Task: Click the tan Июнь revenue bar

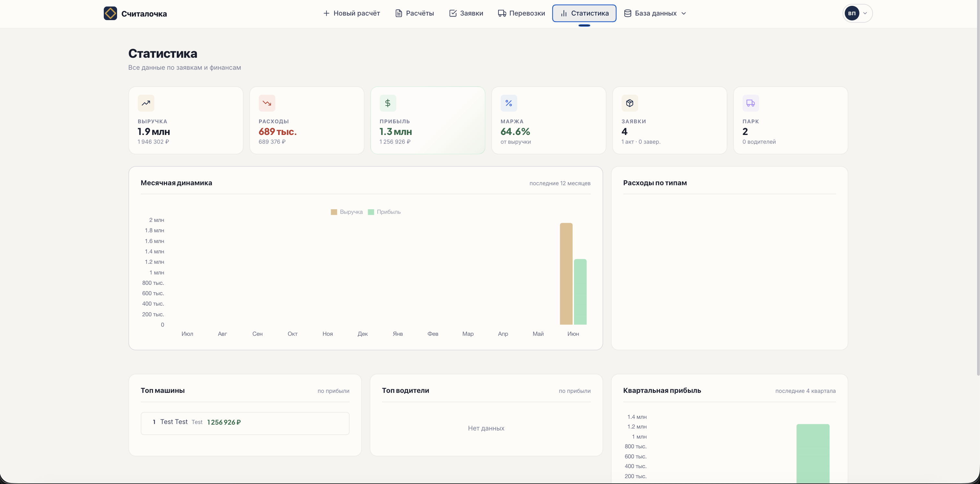Action: point(566,273)
